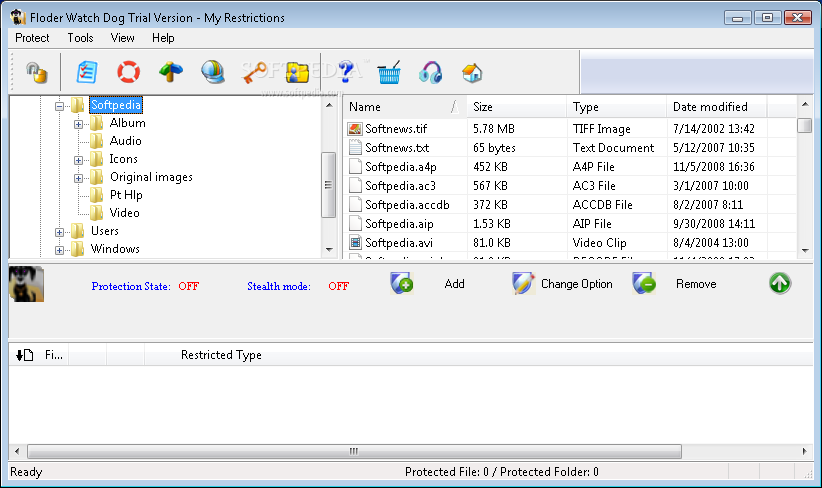
Task: Click the padlock protection toolbar icon
Action: click(x=37, y=72)
